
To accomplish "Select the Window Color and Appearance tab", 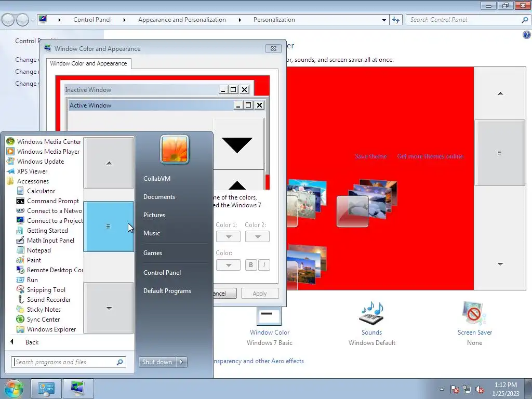I will pos(88,63).
